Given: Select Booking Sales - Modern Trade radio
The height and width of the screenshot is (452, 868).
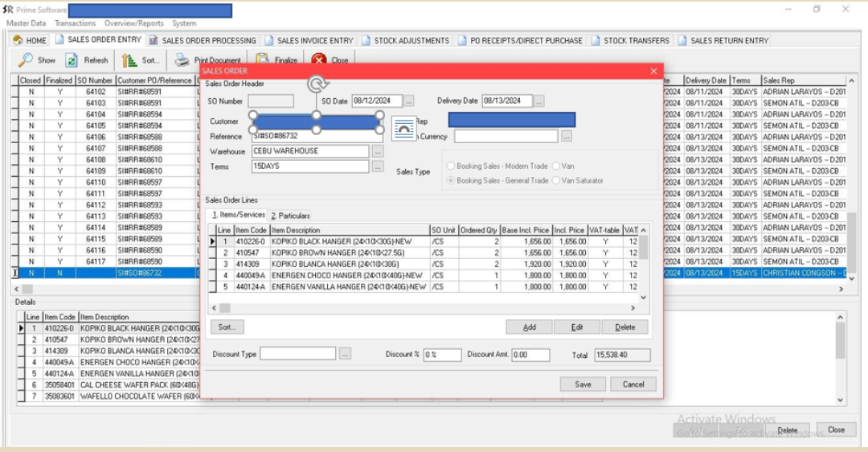Looking at the screenshot, I should coord(451,166).
